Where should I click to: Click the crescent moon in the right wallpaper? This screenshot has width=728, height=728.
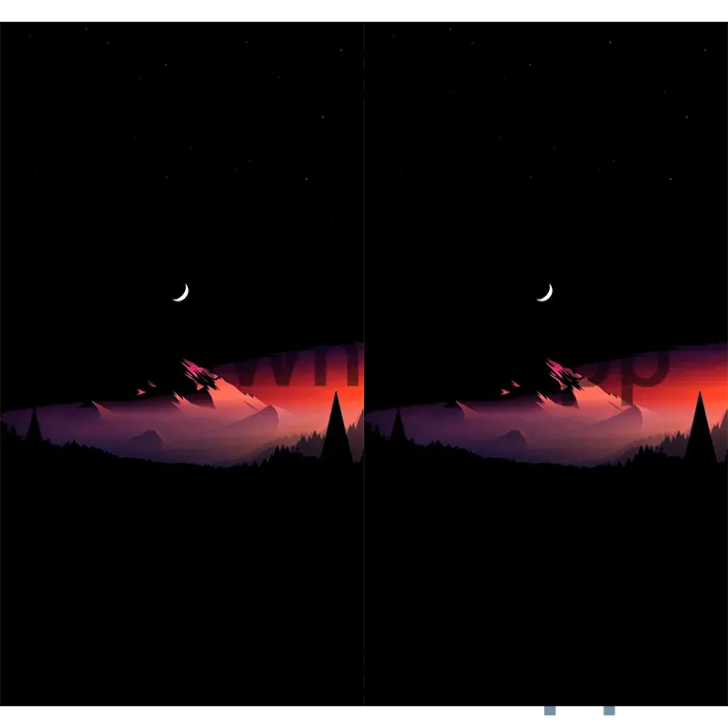[x=545, y=292]
